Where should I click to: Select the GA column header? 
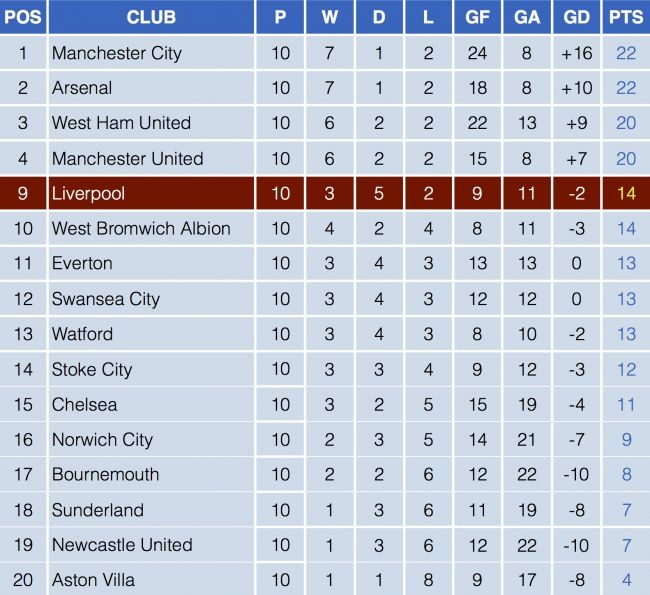coord(526,17)
